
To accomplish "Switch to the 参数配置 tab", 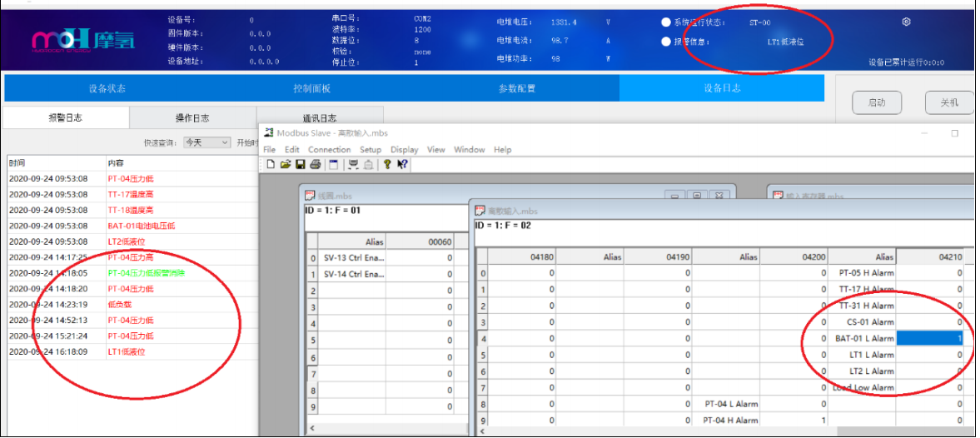I will coord(516,88).
